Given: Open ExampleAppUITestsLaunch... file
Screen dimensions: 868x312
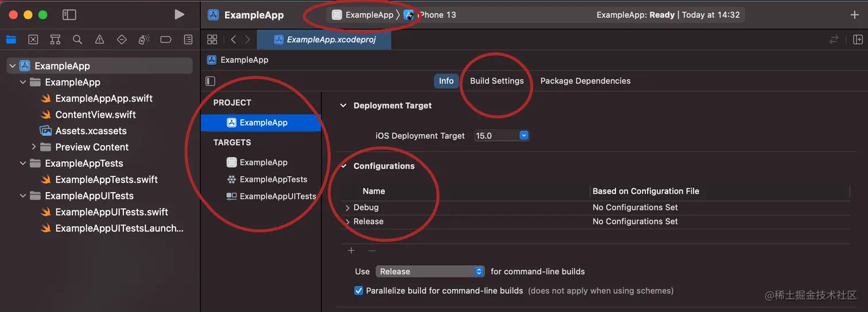Looking at the screenshot, I should click(x=112, y=228).
